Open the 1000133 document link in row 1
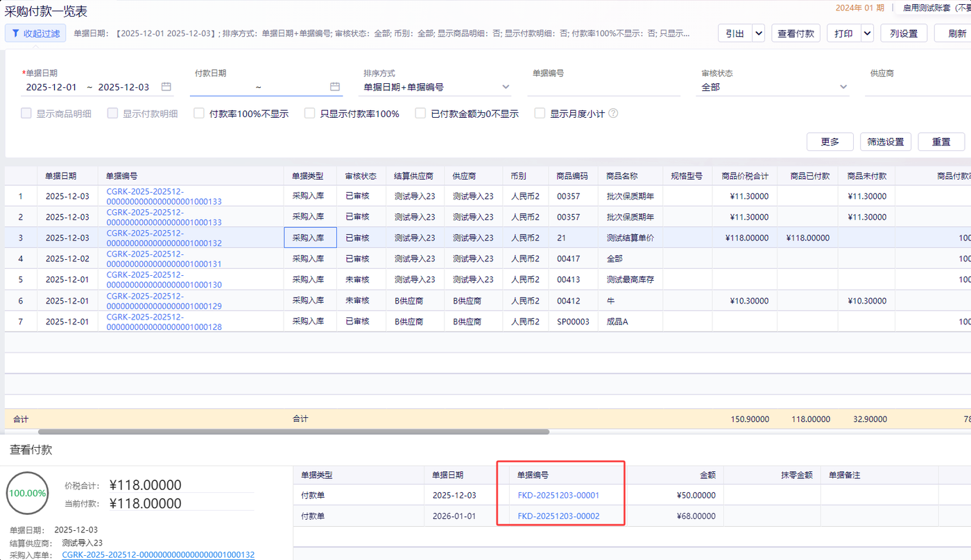Viewport: 971px width, 560px height. point(164,196)
